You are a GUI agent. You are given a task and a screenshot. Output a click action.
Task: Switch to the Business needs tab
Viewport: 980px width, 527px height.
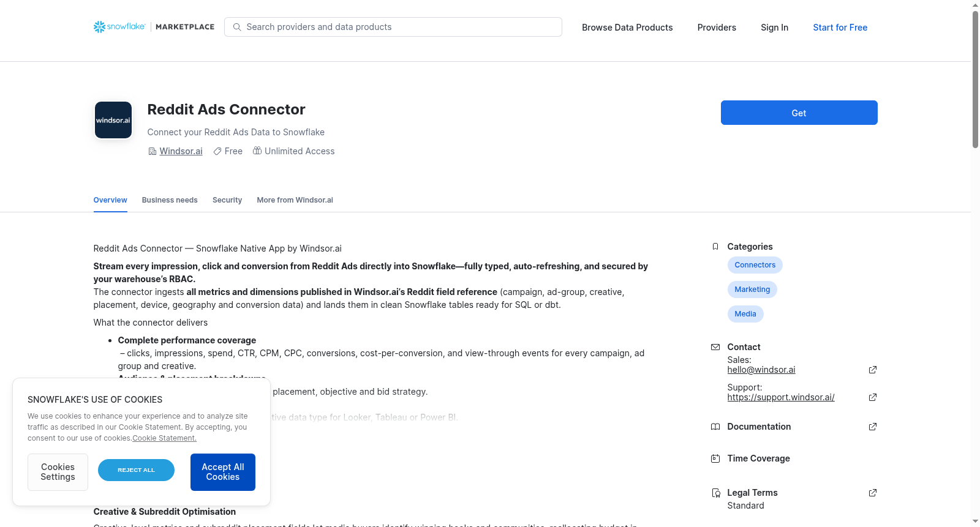pos(170,200)
